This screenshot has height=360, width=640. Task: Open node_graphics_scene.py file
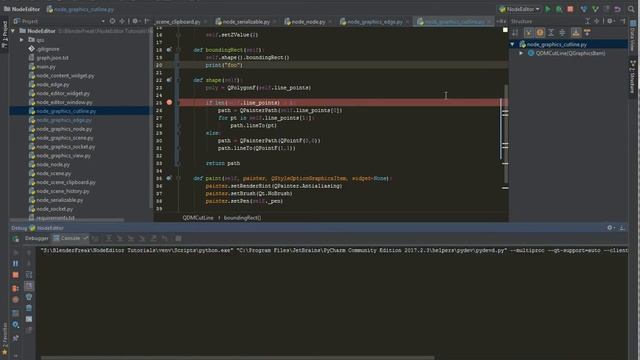tap(64, 138)
